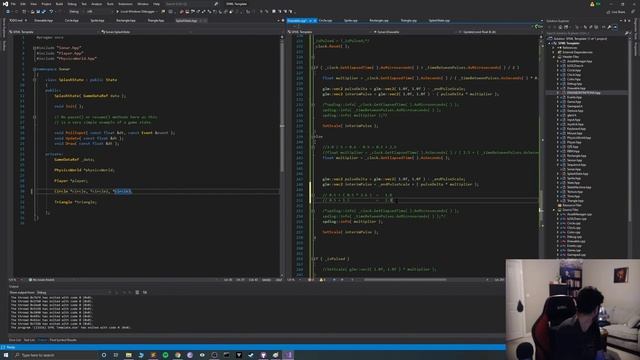Select Resource Files folder in Solution Explorer
Viewport: 640px width, 360px height.
[x=571, y=205]
